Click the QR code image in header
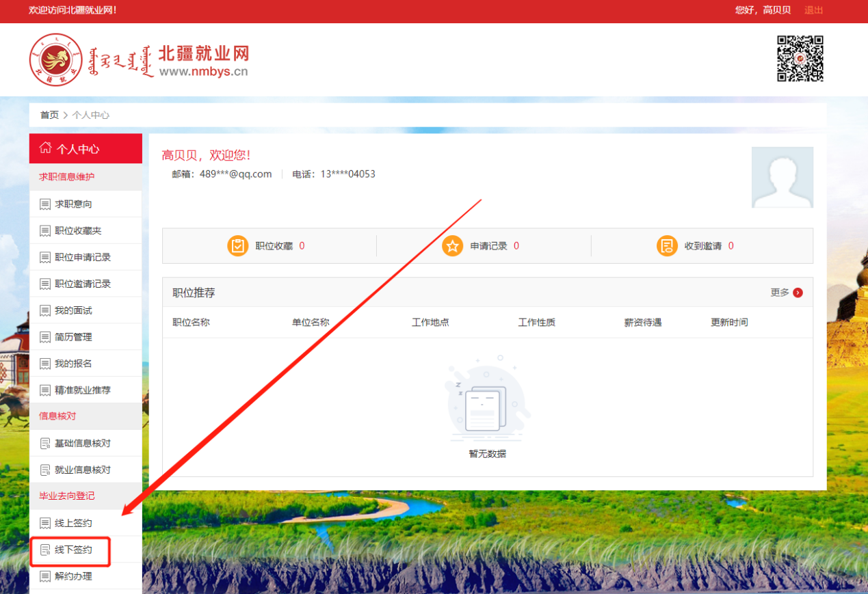Screen dimensions: 868x594 [x=800, y=59]
